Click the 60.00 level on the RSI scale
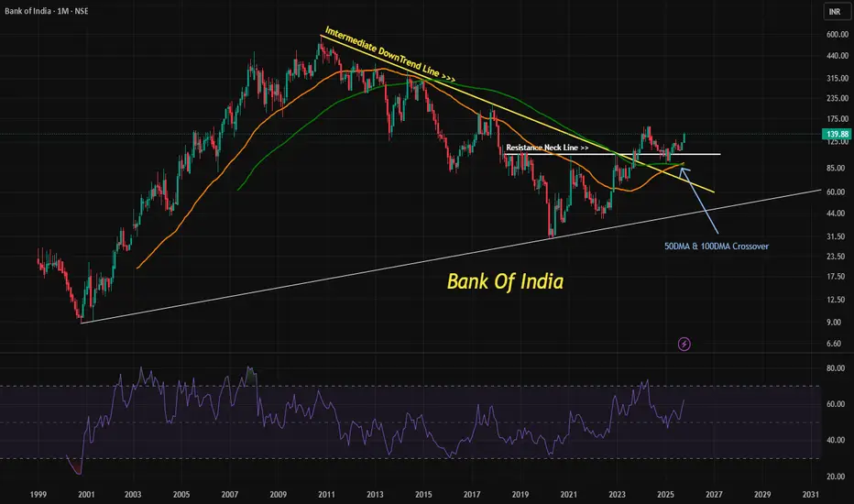 (x=835, y=404)
